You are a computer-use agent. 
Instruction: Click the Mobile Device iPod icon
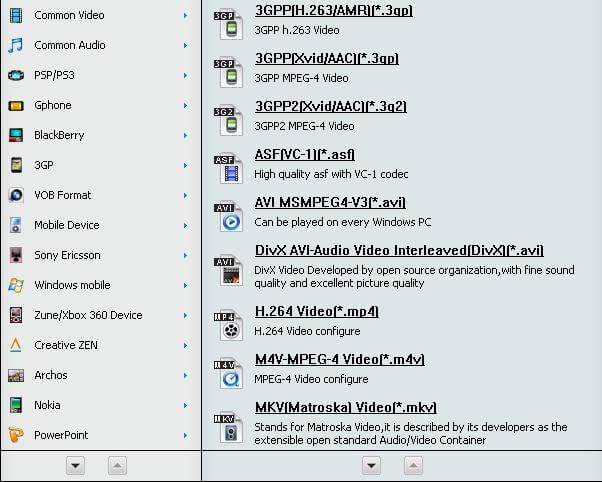click(x=16, y=225)
